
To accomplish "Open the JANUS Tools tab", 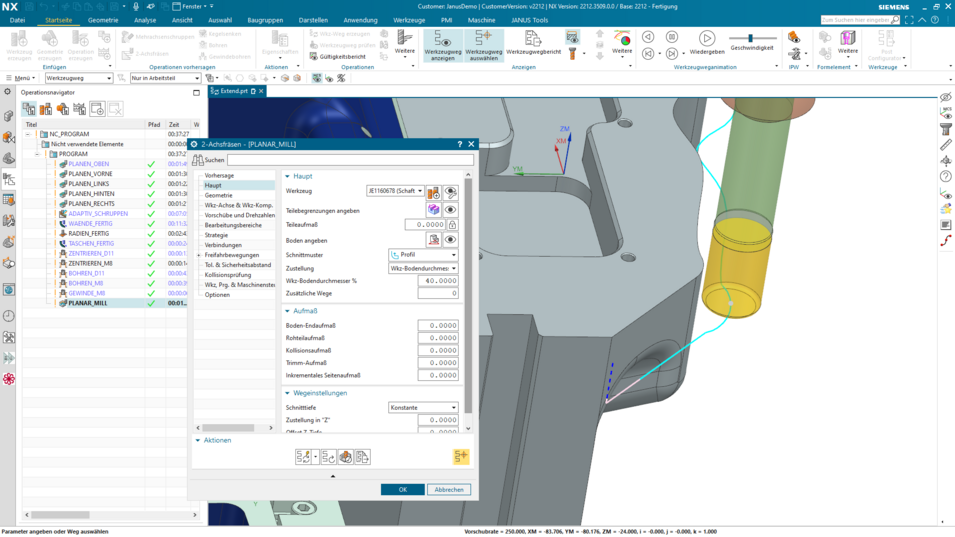I will pyautogui.click(x=529, y=20).
